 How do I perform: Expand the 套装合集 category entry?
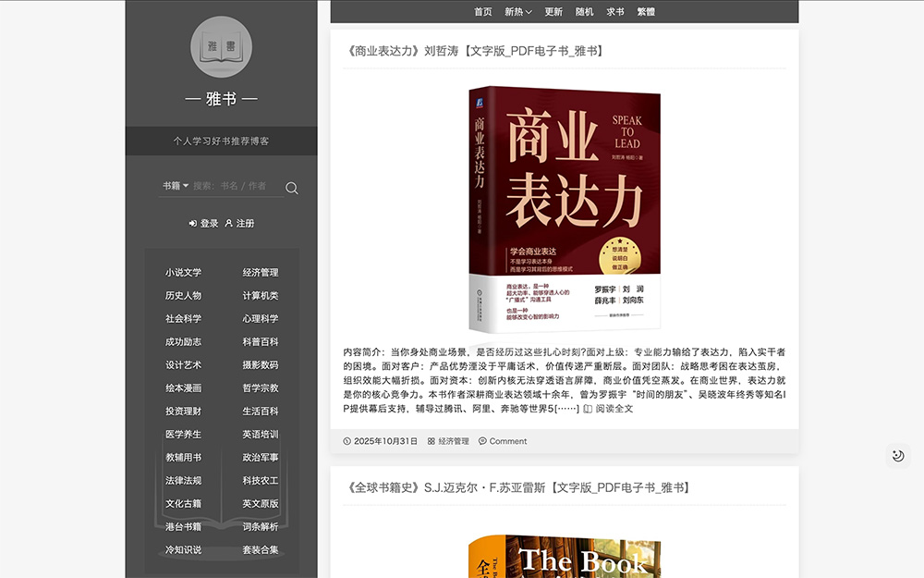click(x=262, y=549)
